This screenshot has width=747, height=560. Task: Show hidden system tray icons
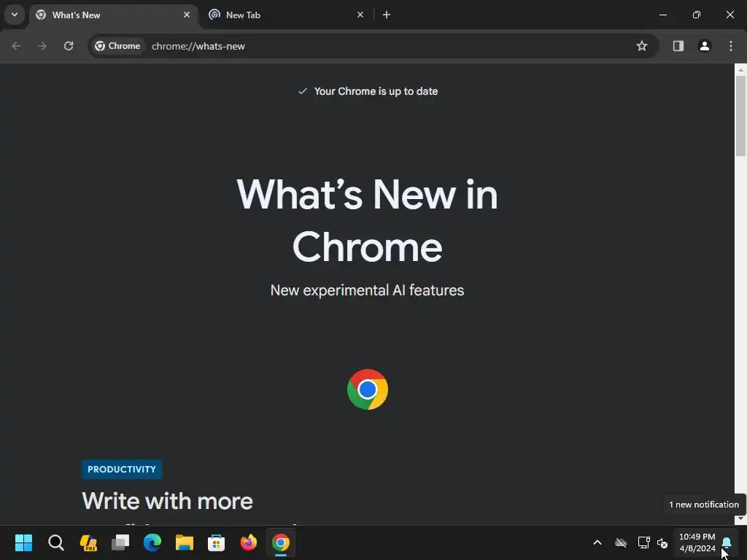pos(597,542)
